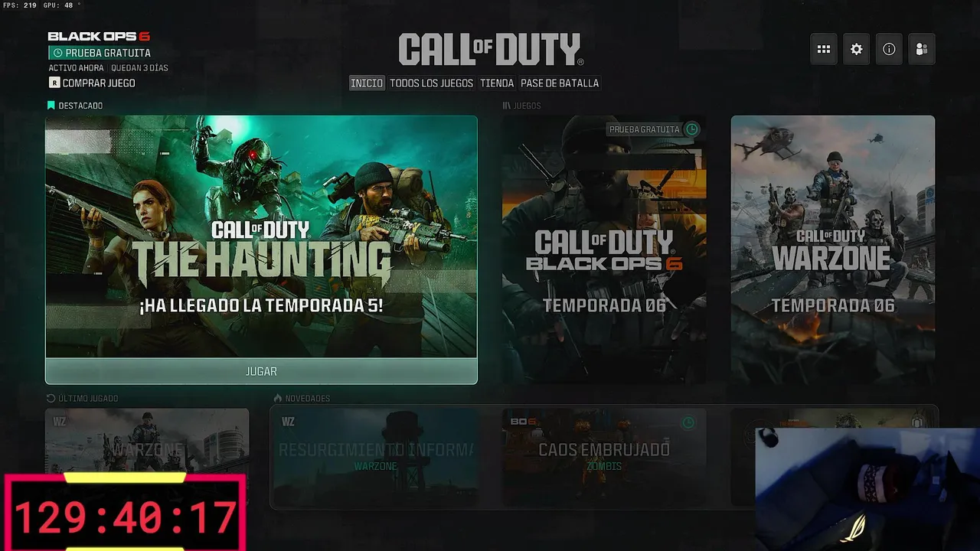The width and height of the screenshot is (980, 551).
Task: Open the Resurgimiento Warzone news card
Action: [x=375, y=457]
